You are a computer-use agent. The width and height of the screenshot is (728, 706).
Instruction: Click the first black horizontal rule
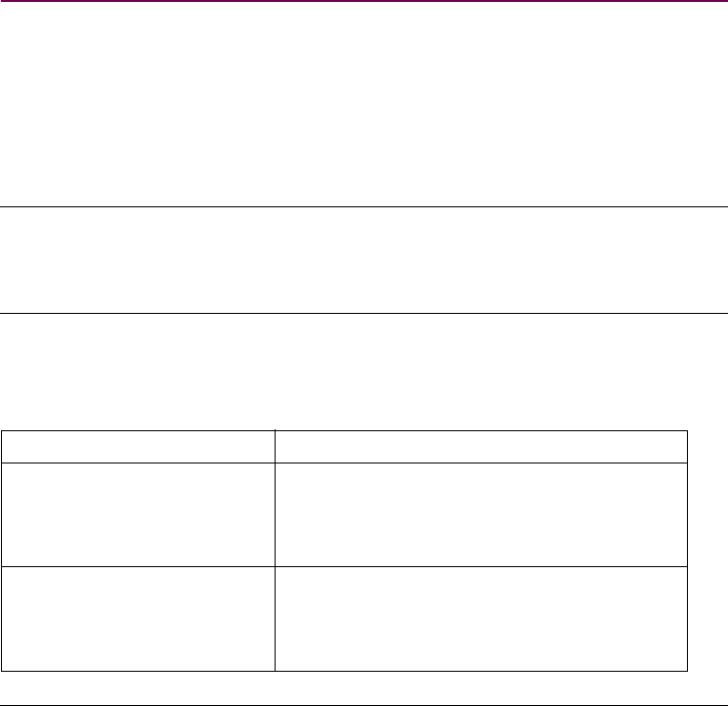tap(364, 206)
